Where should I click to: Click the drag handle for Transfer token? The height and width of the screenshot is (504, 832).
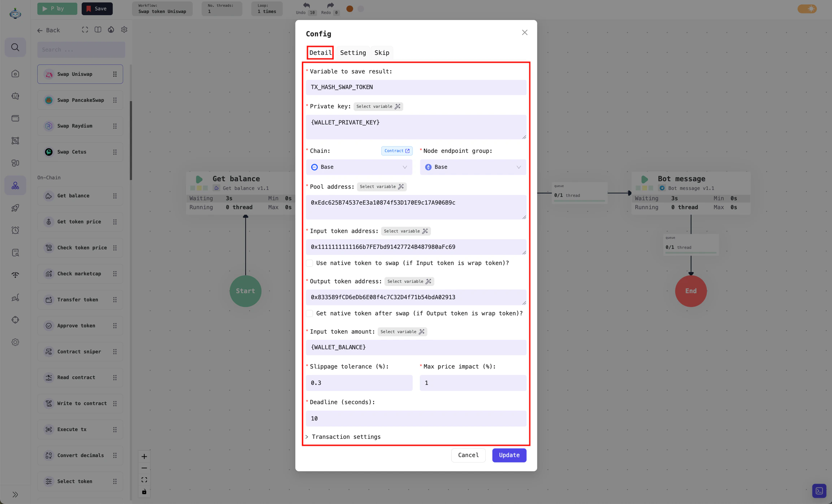[x=115, y=300]
